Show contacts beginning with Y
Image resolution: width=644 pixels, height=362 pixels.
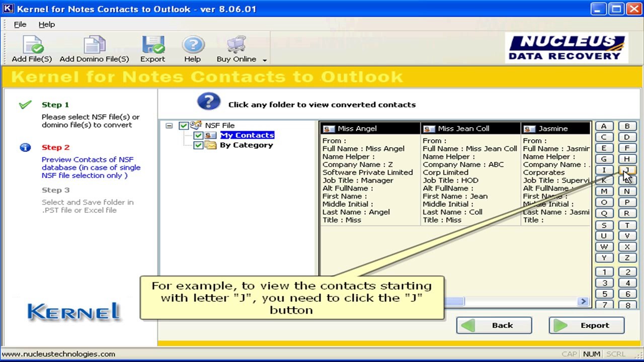(604, 258)
